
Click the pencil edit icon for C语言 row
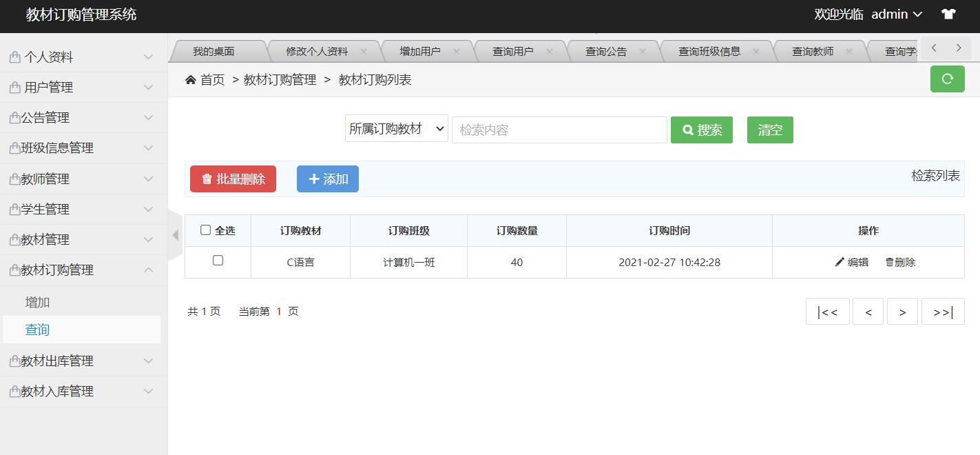(839, 262)
